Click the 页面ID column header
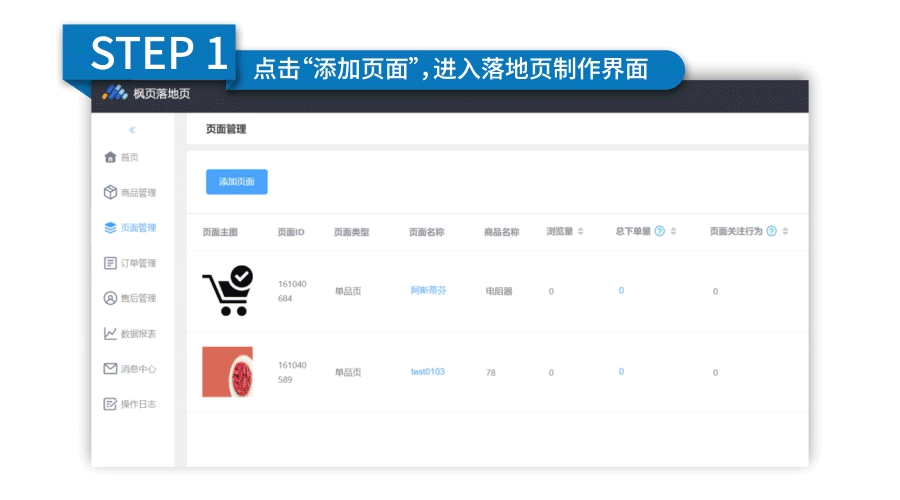Viewport: 900px width, 500px height. click(291, 232)
